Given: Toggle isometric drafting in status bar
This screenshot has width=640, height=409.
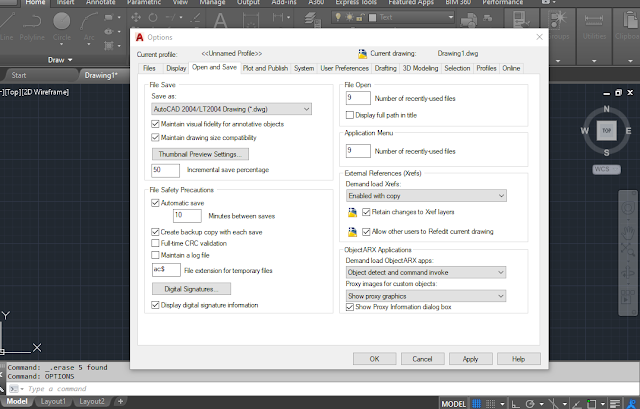Looking at the screenshot, I should pyautogui.click(x=552, y=404).
